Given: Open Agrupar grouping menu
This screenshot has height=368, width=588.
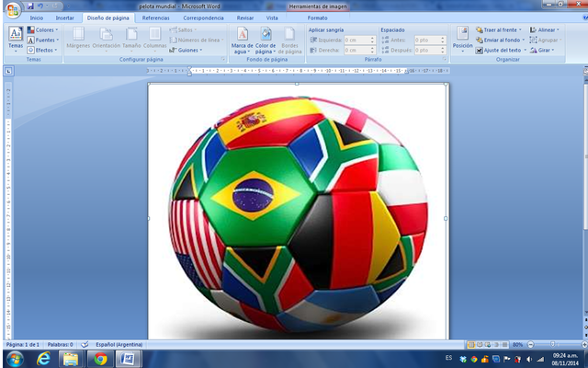Looking at the screenshot, I should [546, 40].
